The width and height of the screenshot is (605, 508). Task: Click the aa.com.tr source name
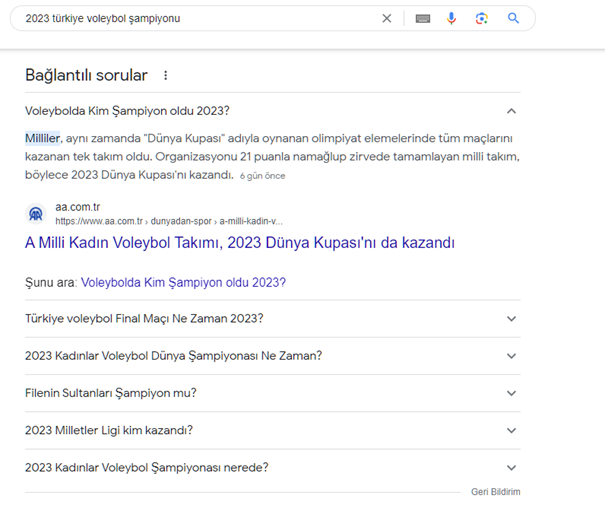pyautogui.click(x=78, y=207)
